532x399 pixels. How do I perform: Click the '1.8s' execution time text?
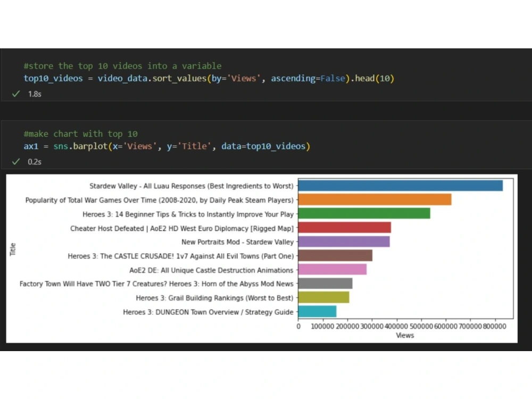(35, 94)
